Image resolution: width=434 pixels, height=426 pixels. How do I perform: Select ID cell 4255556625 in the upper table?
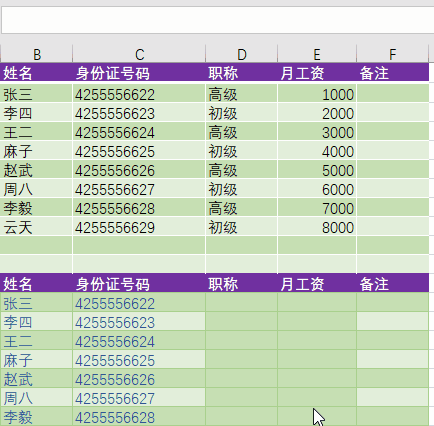click(x=139, y=151)
